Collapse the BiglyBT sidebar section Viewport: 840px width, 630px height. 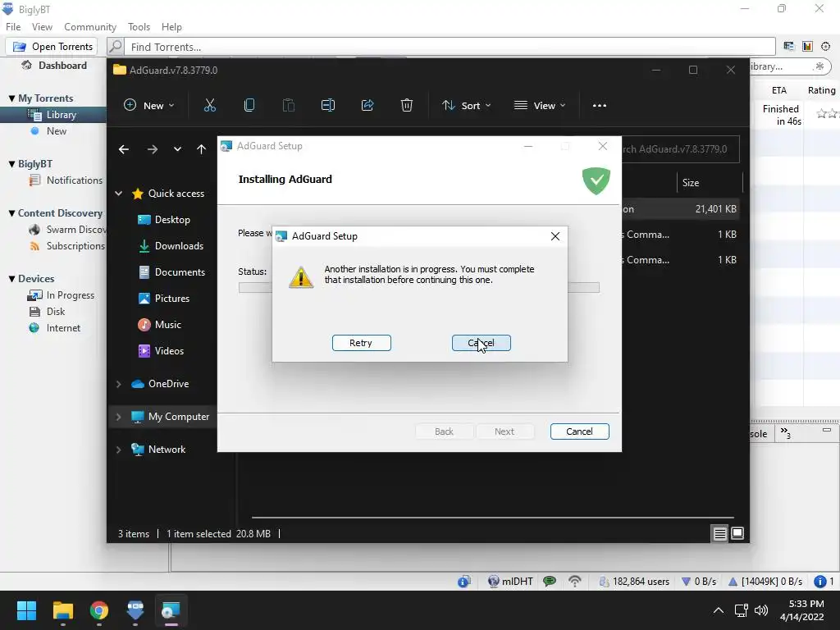tap(11, 164)
